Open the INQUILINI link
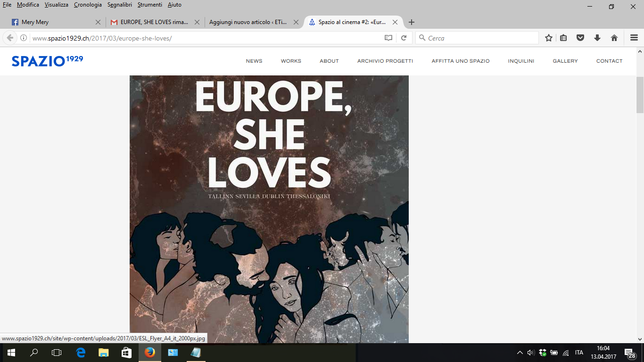 pos(521,61)
